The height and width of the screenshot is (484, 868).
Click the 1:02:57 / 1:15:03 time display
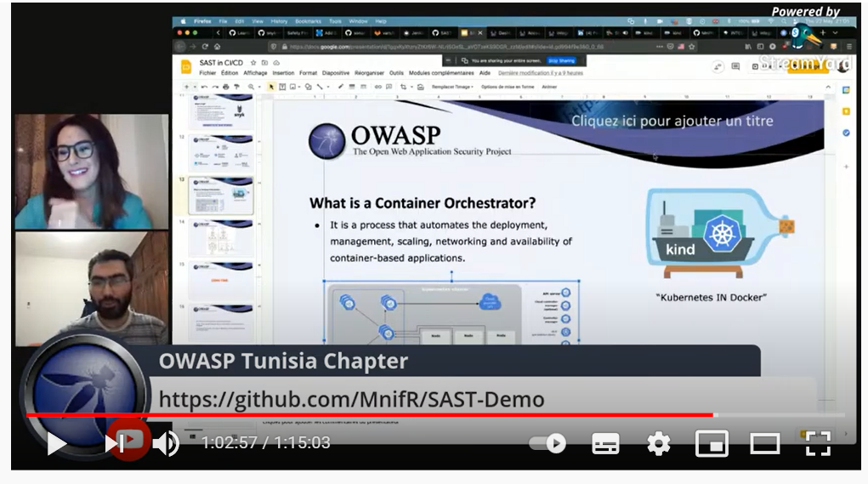click(266, 442)
